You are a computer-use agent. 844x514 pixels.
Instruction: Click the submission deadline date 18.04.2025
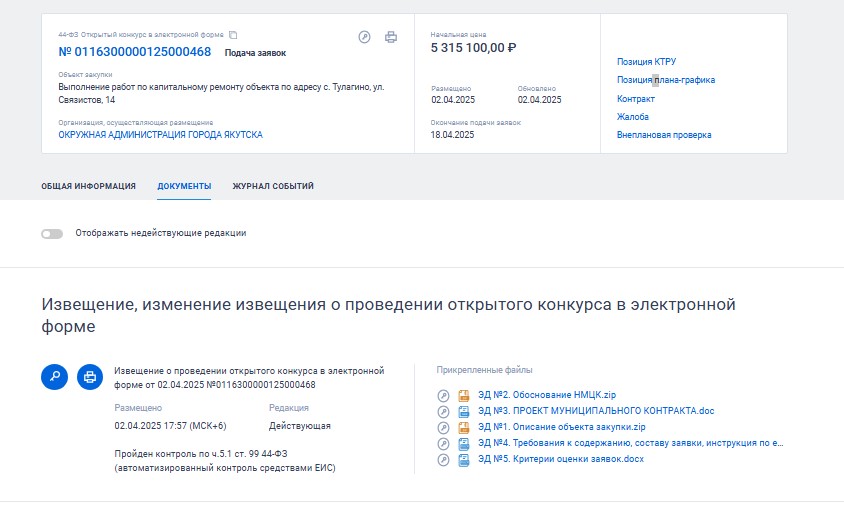pos(452,135)
